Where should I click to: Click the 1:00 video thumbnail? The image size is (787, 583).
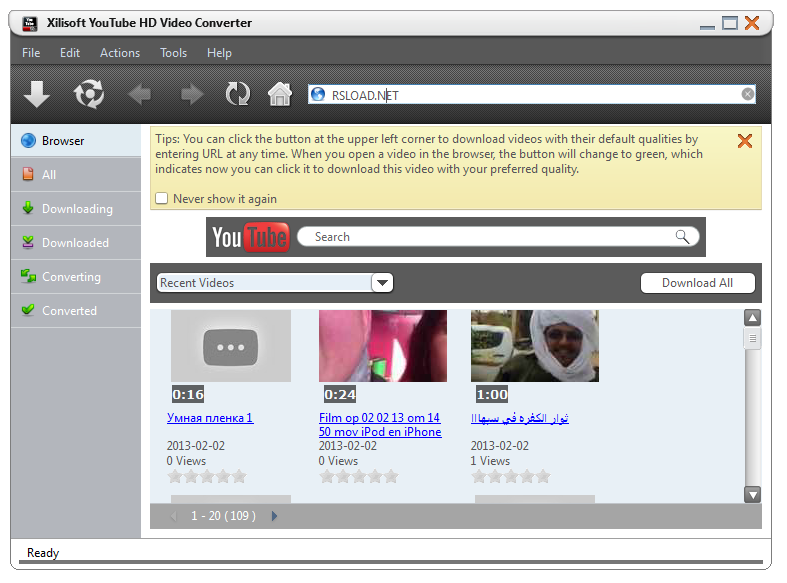click(535, 346)
